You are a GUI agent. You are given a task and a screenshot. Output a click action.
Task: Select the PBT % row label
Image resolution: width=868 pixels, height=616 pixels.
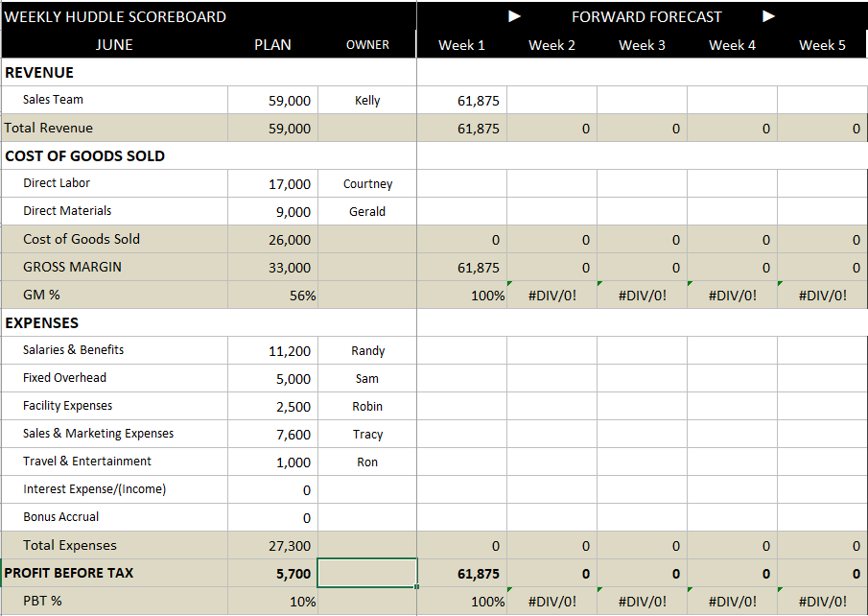(114, 601)
